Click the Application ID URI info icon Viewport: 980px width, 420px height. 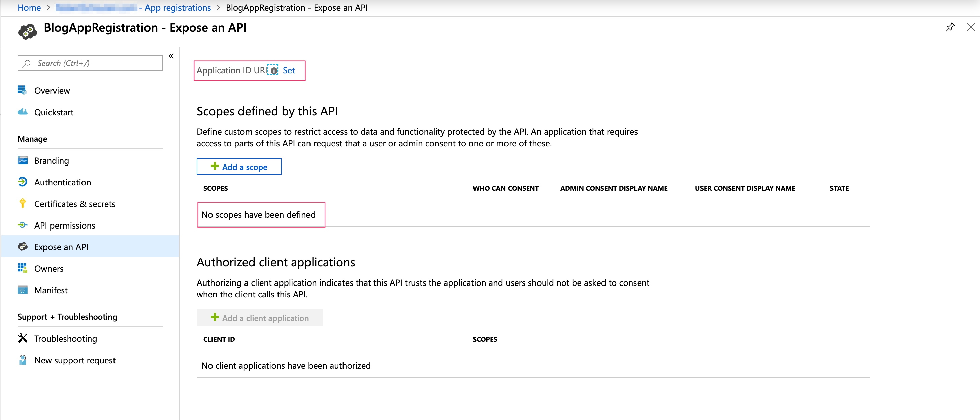click(274, 71)
